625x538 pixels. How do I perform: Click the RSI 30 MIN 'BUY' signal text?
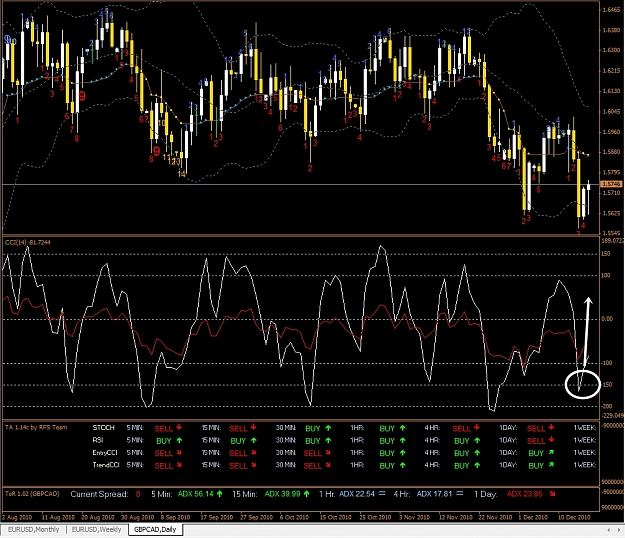(x=312, y=441)
